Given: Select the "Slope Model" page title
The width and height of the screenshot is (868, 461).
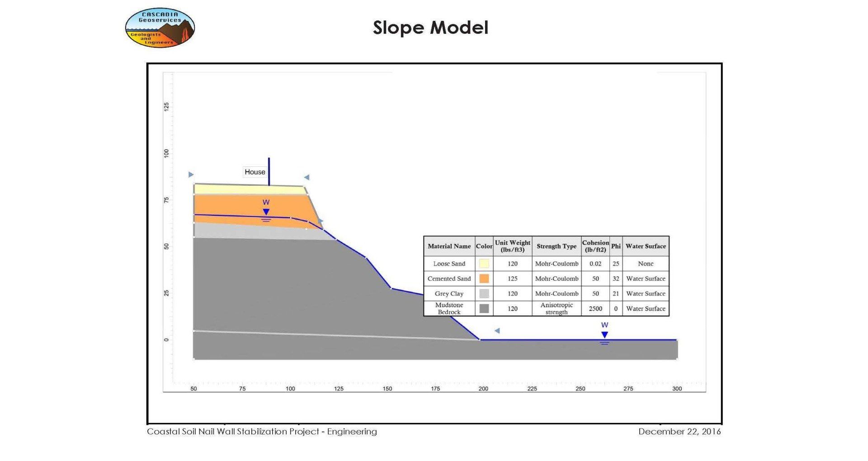Looking at the screenshot, I should point(430,28).
